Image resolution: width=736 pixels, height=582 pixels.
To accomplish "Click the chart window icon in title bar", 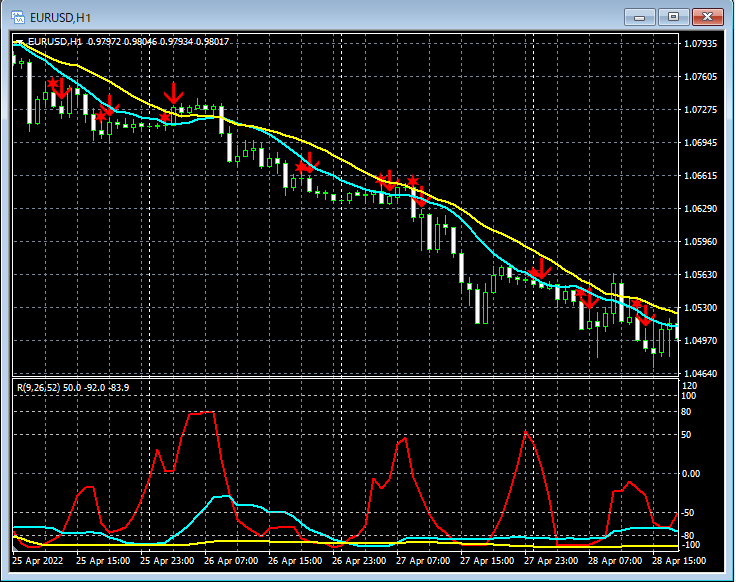I will [18, 16].
